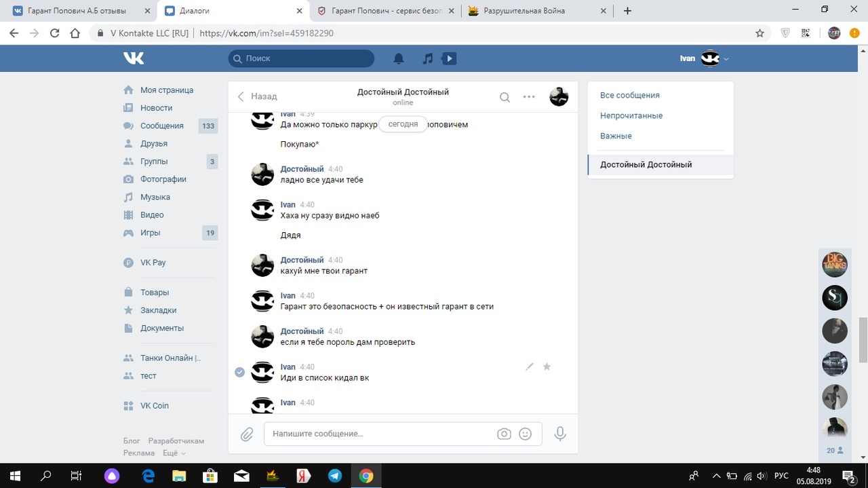Viewport: 868px width, 488px height.
Task: Select the Непрочитанные messages filter
Action: pyautogui.click(x=631, y=115)
